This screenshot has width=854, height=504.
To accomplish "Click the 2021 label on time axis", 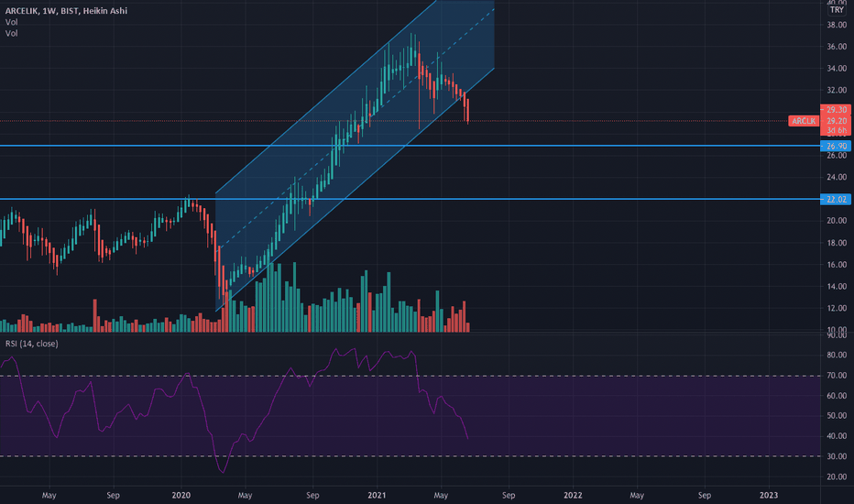I will point(377,495).
